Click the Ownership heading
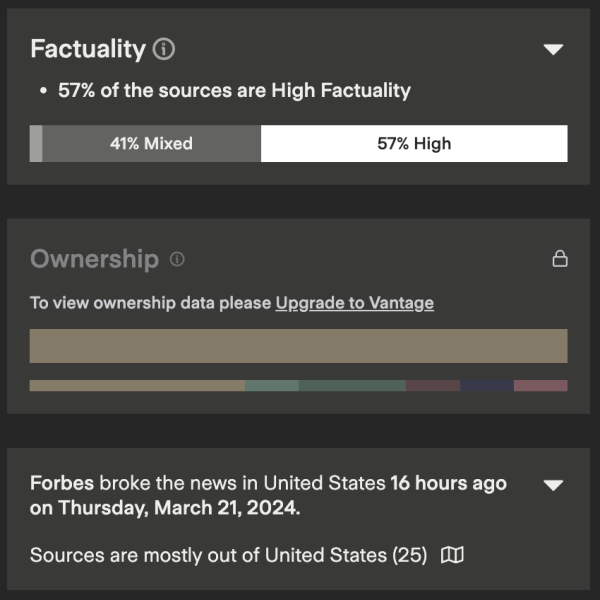The image size is (600, 600). [x=95, y=259]
